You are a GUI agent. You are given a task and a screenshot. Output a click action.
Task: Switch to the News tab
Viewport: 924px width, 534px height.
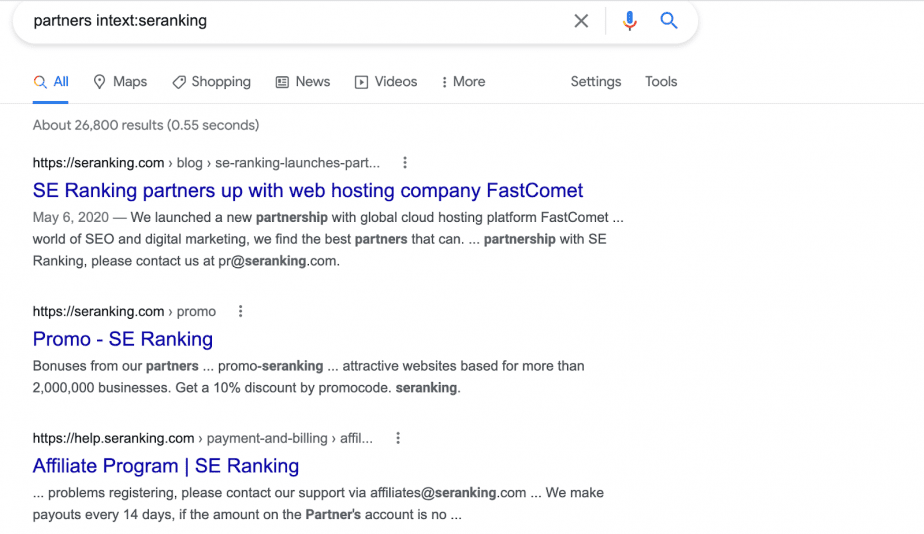[x=303, y=82]
